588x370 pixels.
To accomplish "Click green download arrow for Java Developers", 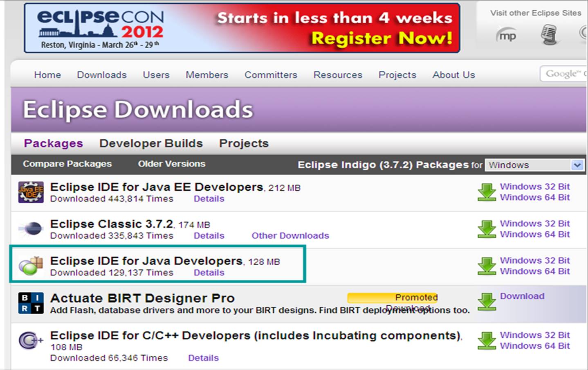I will (487, 266).
